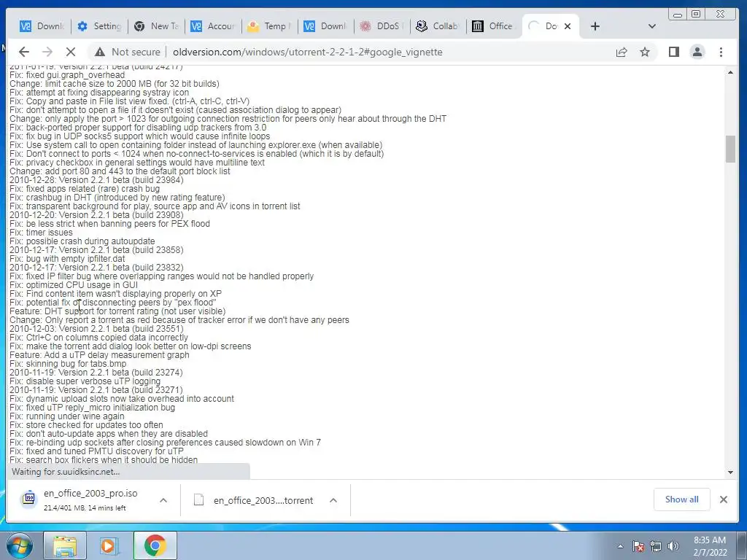Expand options for the torrent download
The width and height of the screenshot is (747, 560).
333,500
